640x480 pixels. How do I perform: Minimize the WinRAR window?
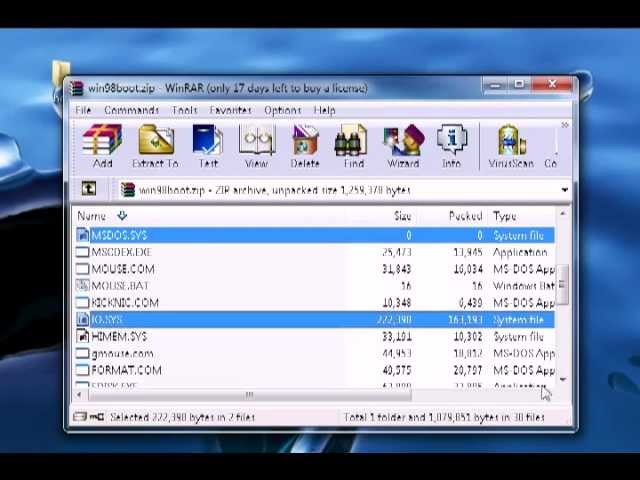pos(495,85)
